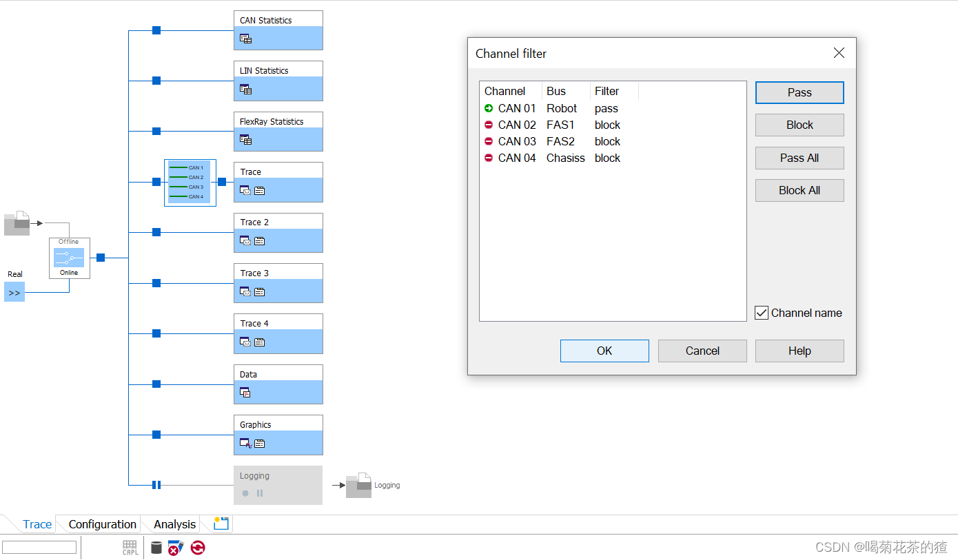Click the Block button
The height and width of the screenshot is (560, 958).
[x=799, y=125]
